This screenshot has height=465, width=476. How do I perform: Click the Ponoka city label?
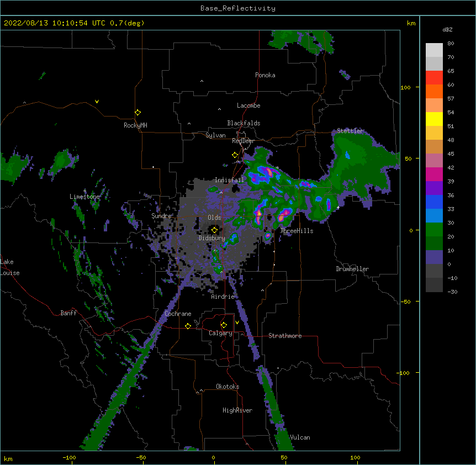tap(265, 75)
